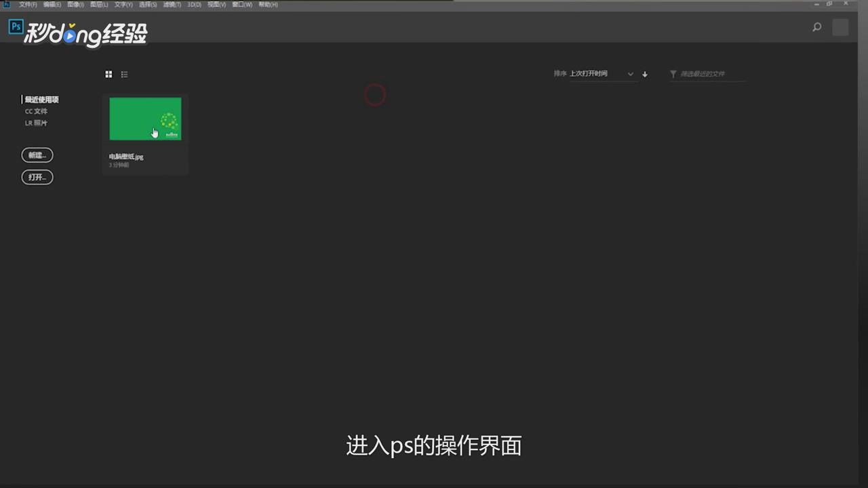Click the 3 分钟前 timestamp text
The image size is (868, 488).
[119, 165]
